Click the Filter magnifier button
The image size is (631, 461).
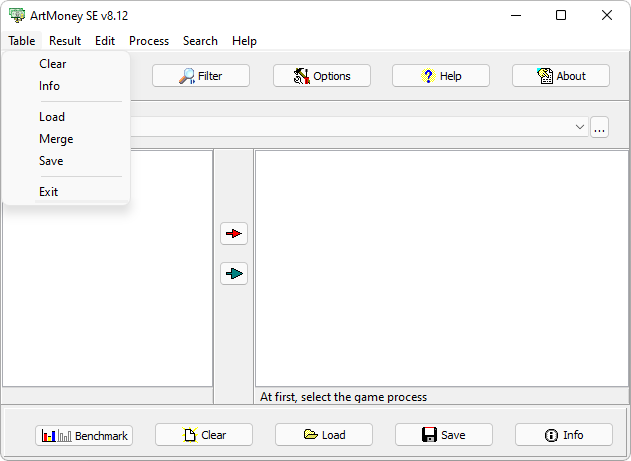[x=201, y=76]
